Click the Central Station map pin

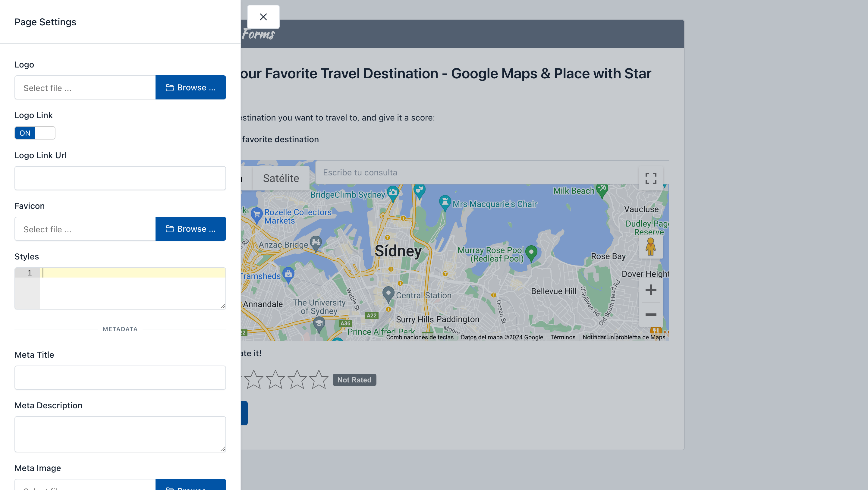[x=388, y=294]
